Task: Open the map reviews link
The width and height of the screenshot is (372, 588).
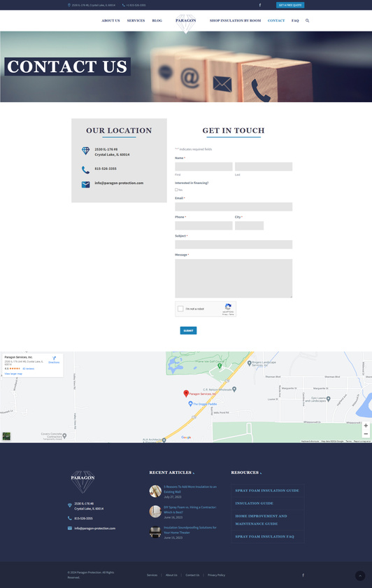Action: (29, 369)
